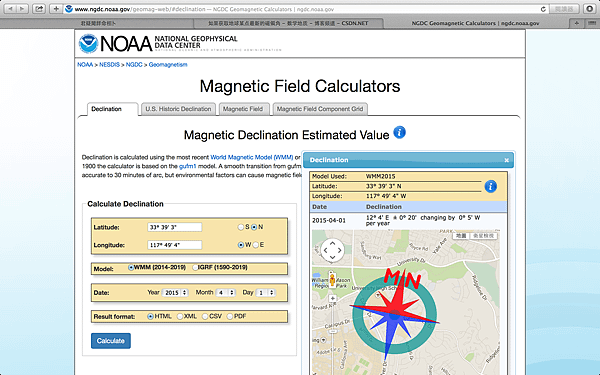Open the Magnetic Field tab
The width and height of the screenshot is (600, 375).
tap(244, 109)
